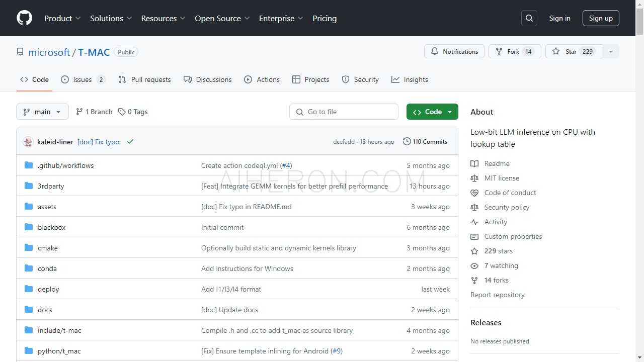Open the green Code dropdown button
This screenshot has height=362, width=644.
coord(432,112)
